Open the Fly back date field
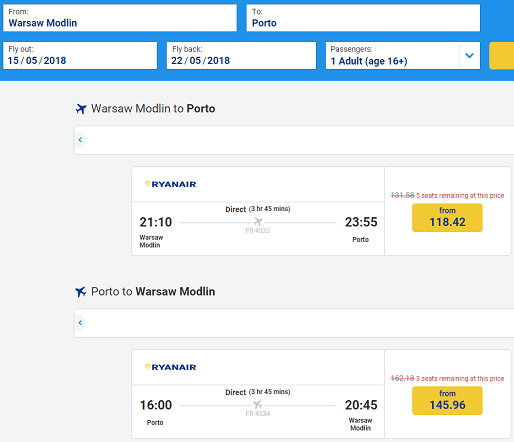 [x=241, y=56]
